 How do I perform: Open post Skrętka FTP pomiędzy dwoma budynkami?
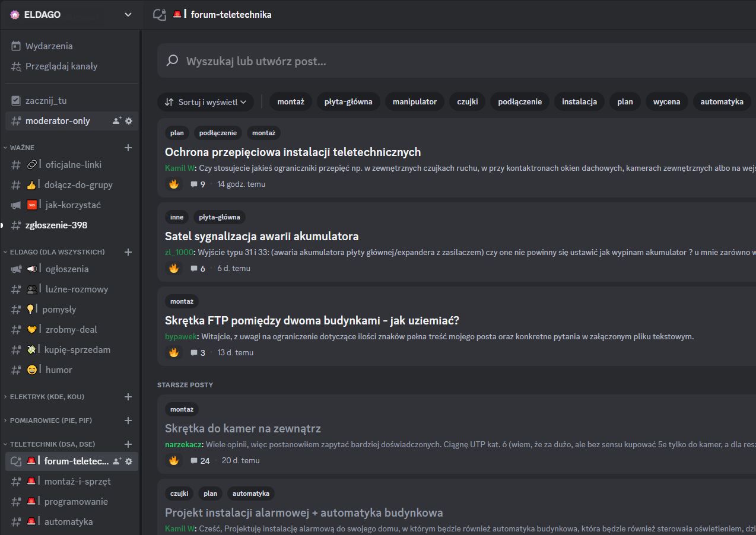(312, 320)
